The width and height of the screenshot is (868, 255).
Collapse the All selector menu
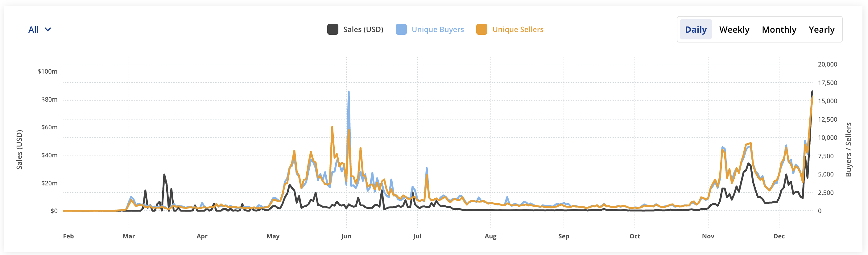(40, 29)
